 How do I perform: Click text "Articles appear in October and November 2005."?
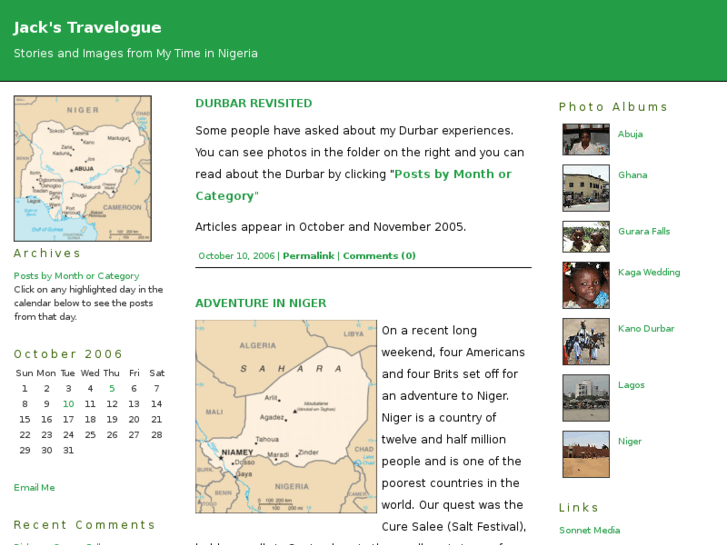click(331, 227)
